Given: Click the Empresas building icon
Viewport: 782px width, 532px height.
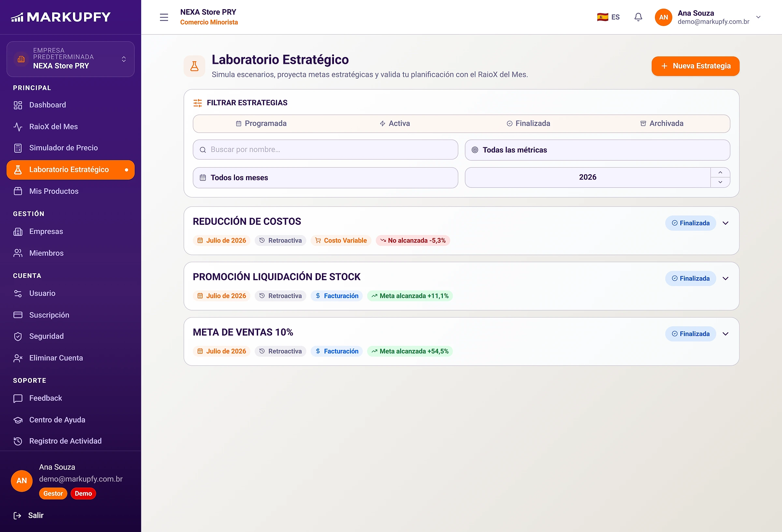Looking at the screenshot, I should pyautogui.click(x=18, y=232).
